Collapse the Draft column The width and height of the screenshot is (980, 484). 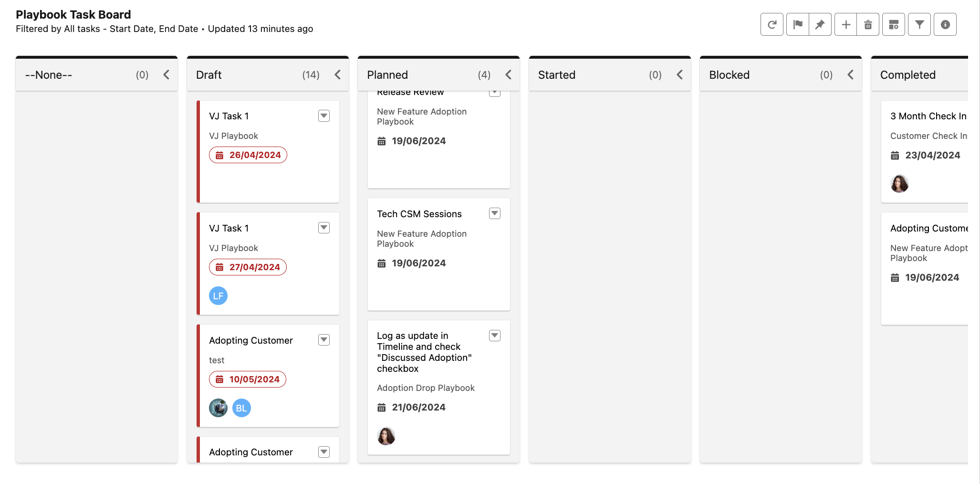click(x=338, y=75)
